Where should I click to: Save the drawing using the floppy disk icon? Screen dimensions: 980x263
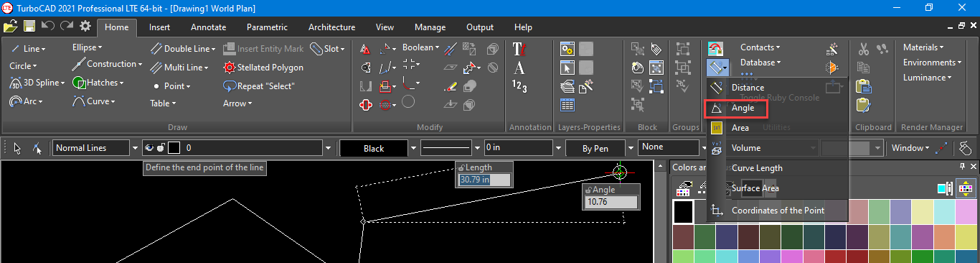[29, 26]
